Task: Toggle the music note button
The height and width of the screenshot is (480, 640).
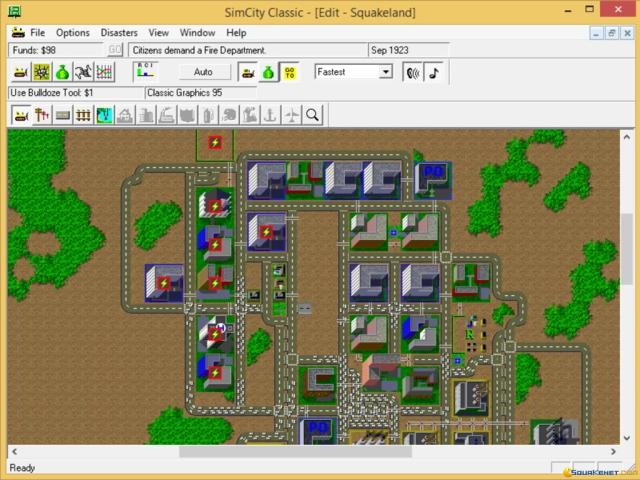Action: click(434, 72)
